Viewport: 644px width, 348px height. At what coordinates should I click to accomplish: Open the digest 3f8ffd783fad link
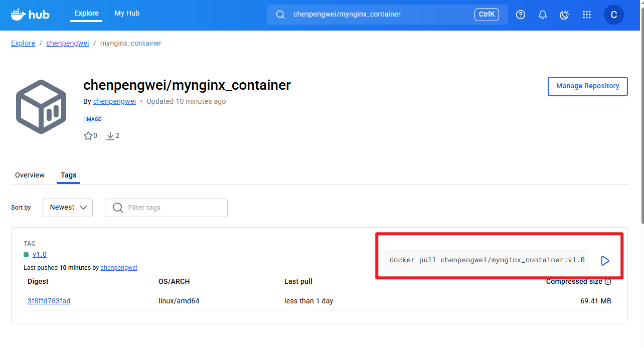(x=49, y=301)
